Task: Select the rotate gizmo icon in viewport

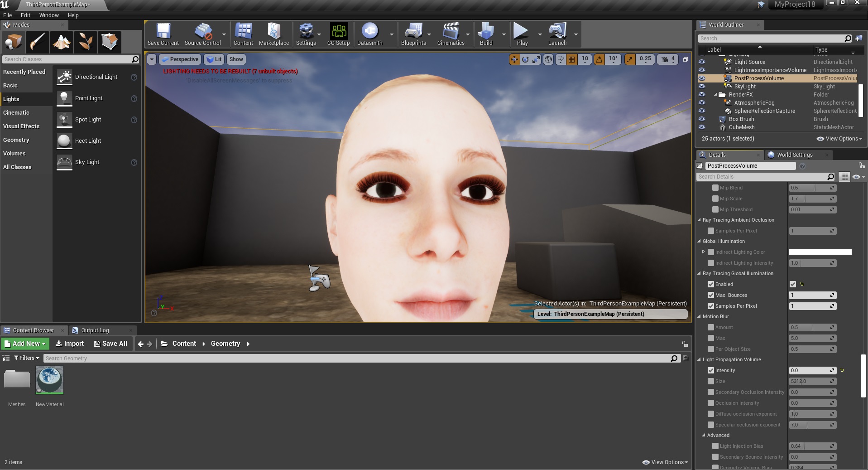Action: [x=525, y=59]
